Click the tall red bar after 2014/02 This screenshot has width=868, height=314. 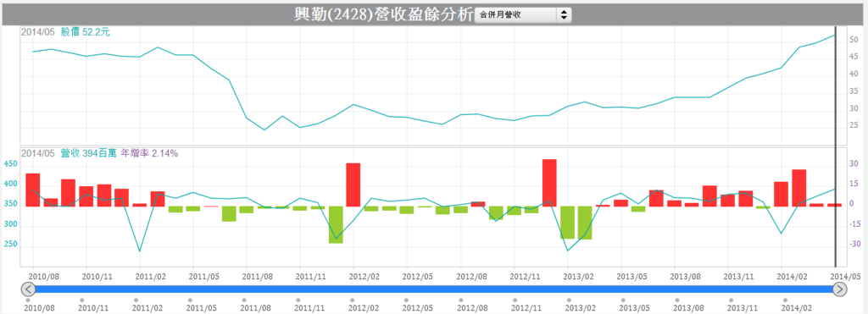tap(798, 188)
